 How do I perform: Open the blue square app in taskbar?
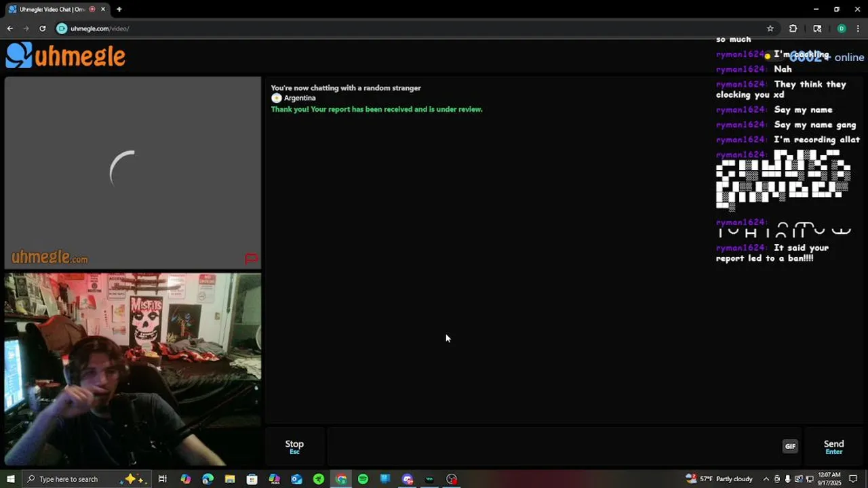(x=385, y=479)
